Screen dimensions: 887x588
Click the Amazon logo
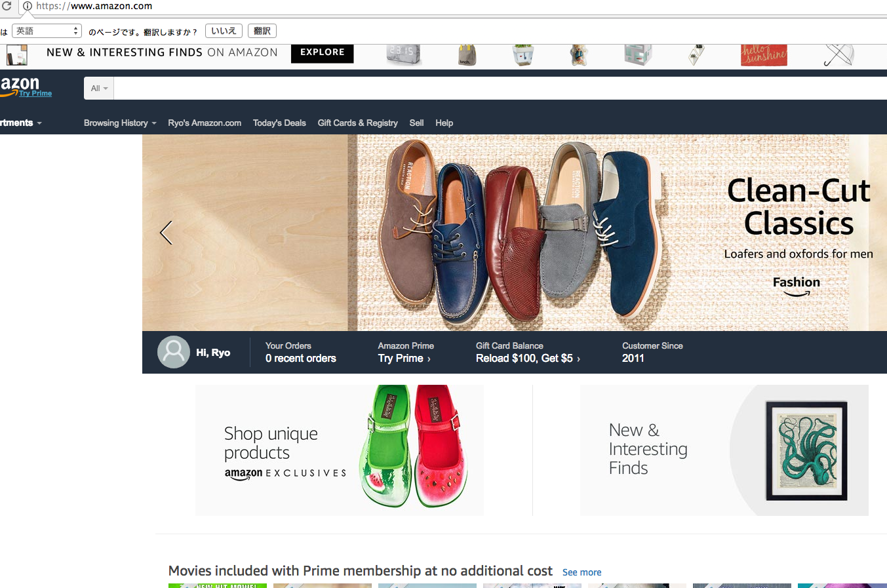pyautogui.click(x=20, y=85)
